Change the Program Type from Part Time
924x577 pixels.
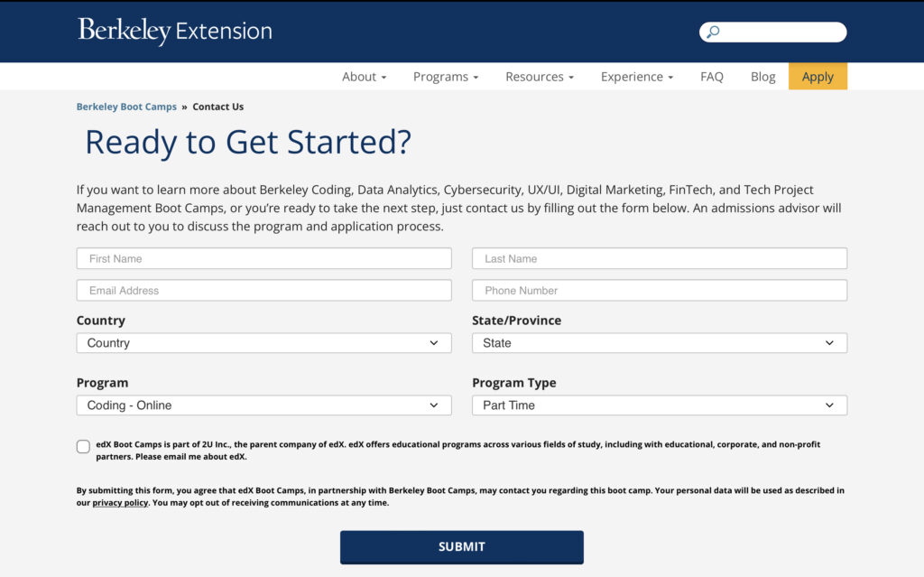659,405
